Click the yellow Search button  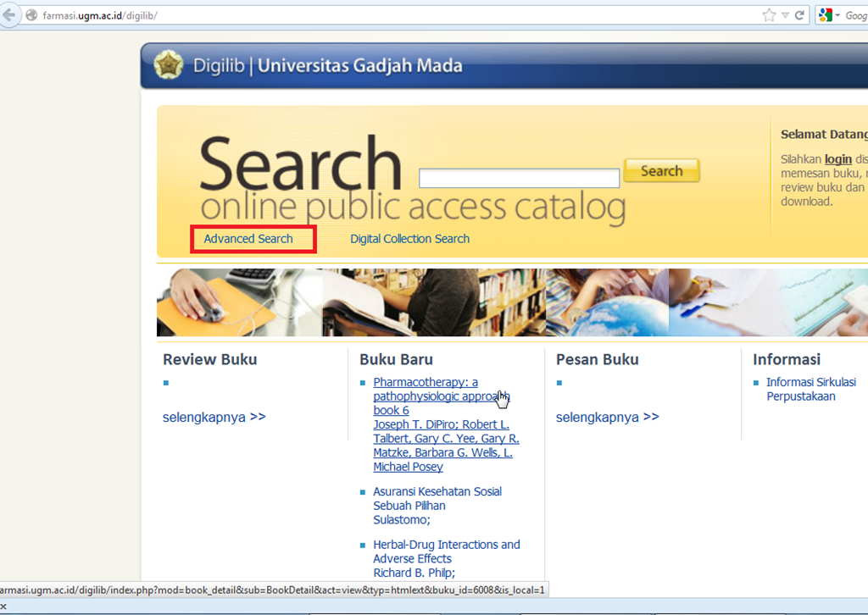click(661, 170)
